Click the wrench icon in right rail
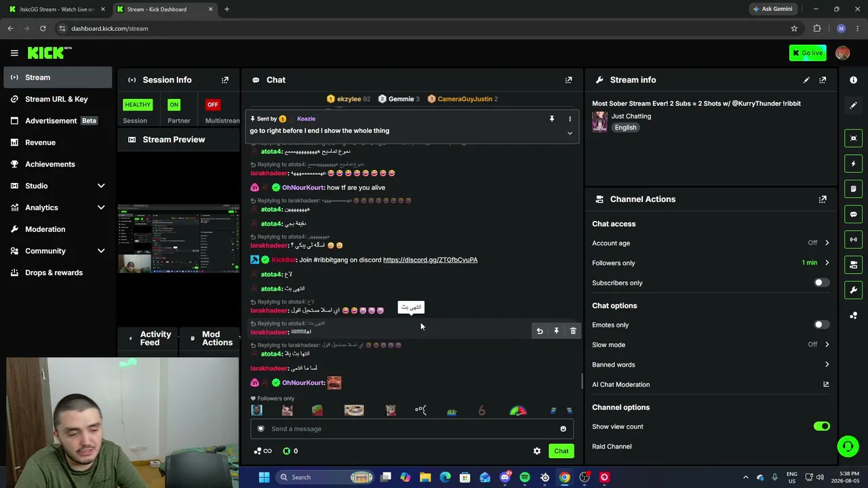 853,290
